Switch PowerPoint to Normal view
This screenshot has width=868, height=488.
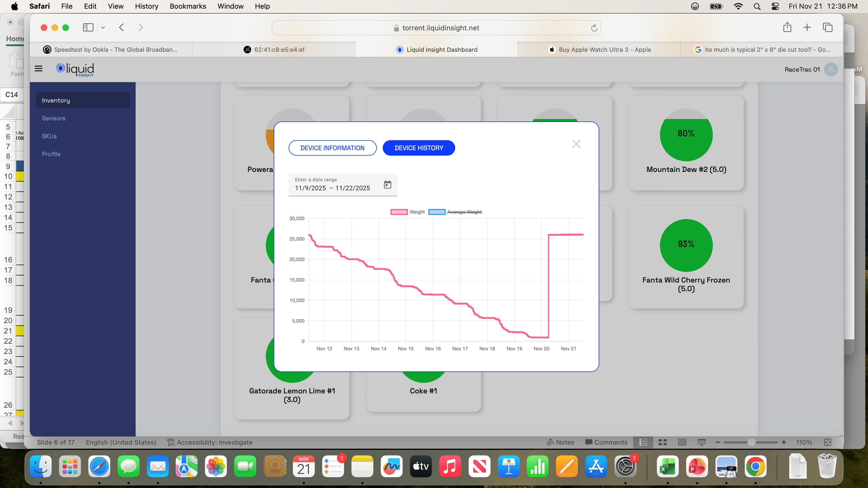tap(643, 442)
